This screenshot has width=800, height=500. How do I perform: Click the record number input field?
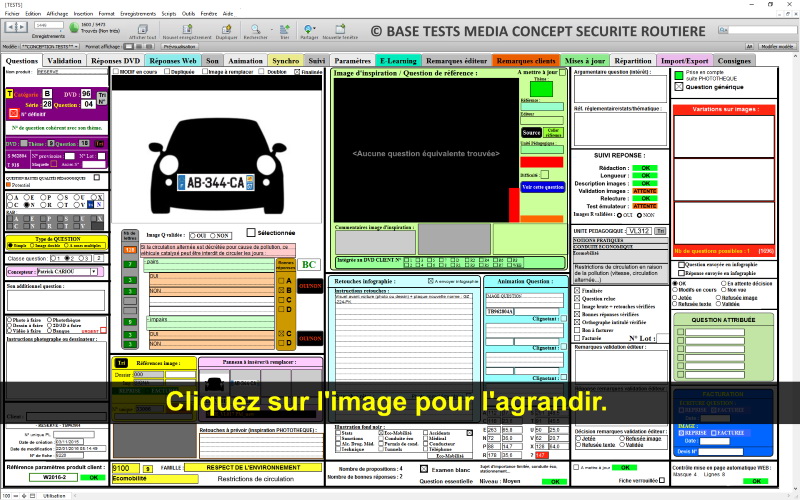click(48, 25)
